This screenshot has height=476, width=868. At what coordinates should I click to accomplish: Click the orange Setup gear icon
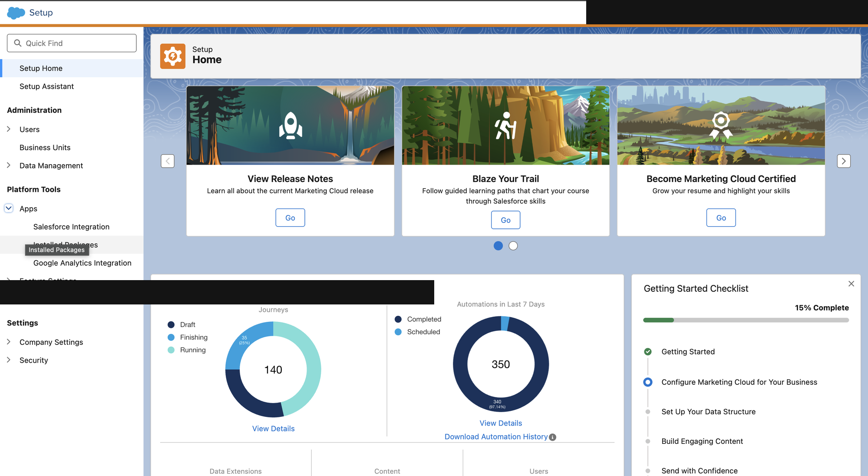[173, 56]
